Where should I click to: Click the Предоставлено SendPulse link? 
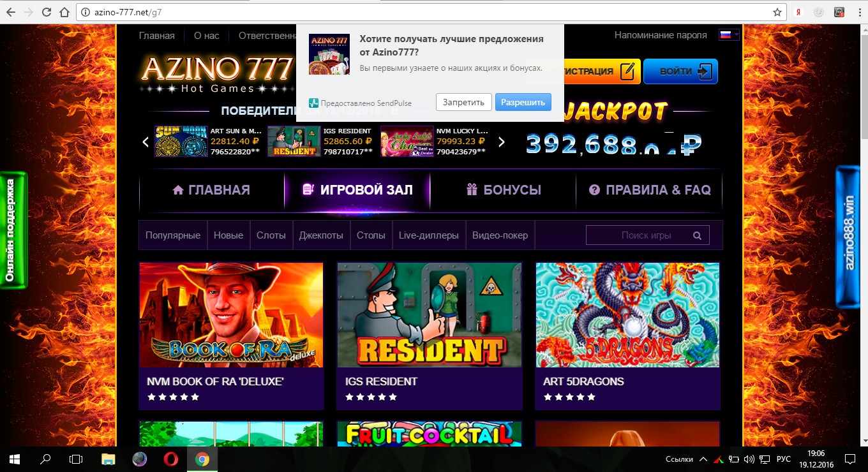pyautogui.click(x=361, y=103)
